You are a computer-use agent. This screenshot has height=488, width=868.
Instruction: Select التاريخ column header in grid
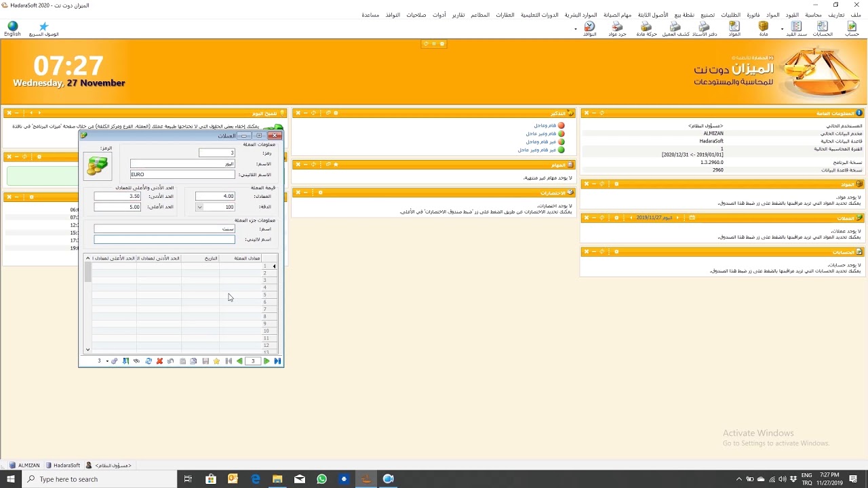[x=200, y=258]
